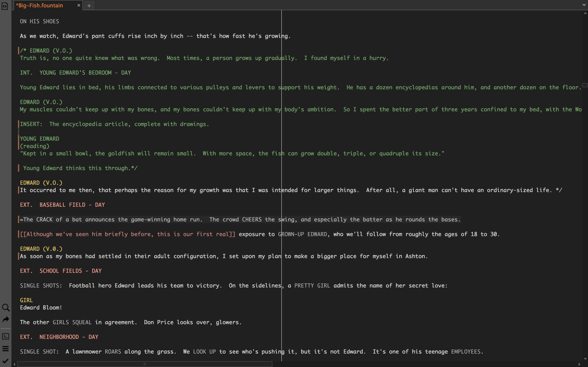Click the GIRL character name line
The width and height of the screenshot is (588, 367).
click(26, 300)
